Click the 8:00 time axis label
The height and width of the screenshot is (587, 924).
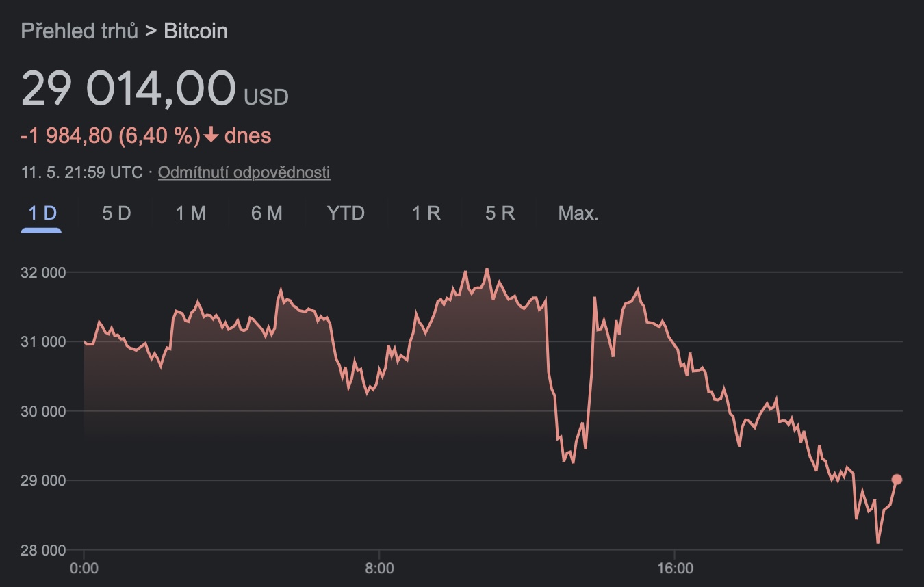click(x=379, y=569)
